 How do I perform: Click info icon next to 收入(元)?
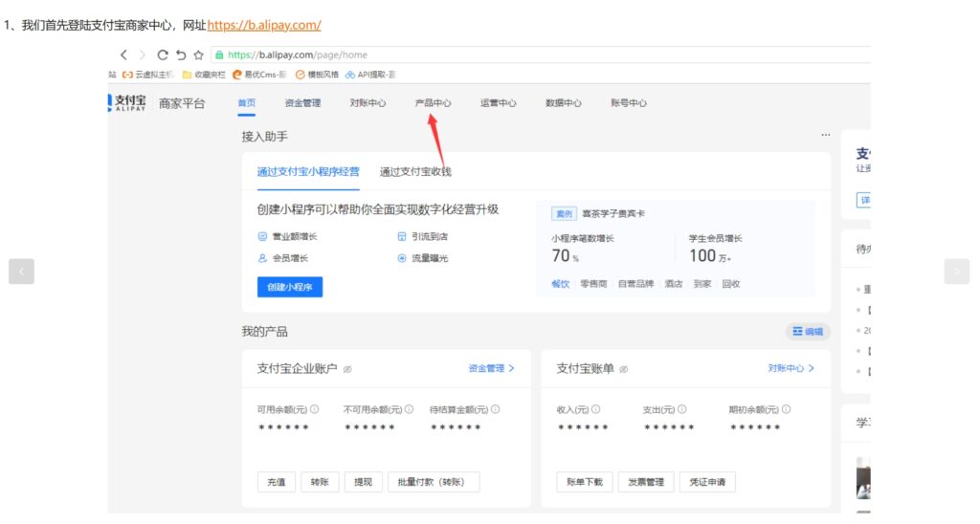pyautogui.click(x=595, y=409)
